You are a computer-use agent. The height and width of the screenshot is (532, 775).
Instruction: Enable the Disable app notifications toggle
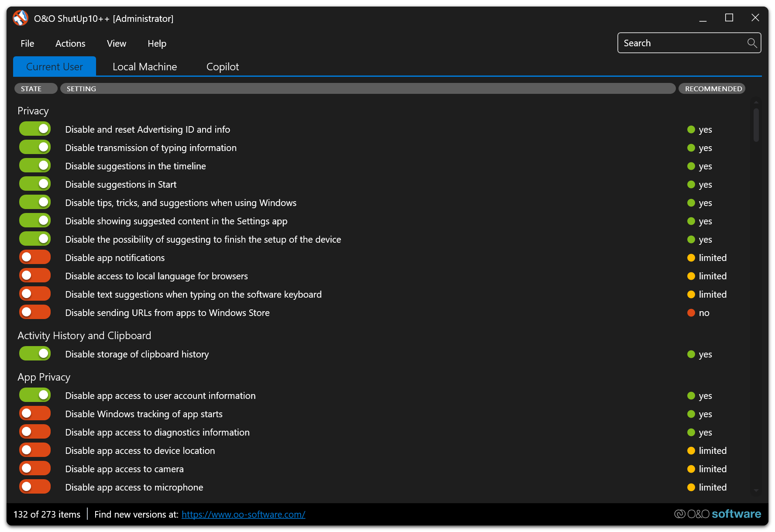[x=34, y=257]
